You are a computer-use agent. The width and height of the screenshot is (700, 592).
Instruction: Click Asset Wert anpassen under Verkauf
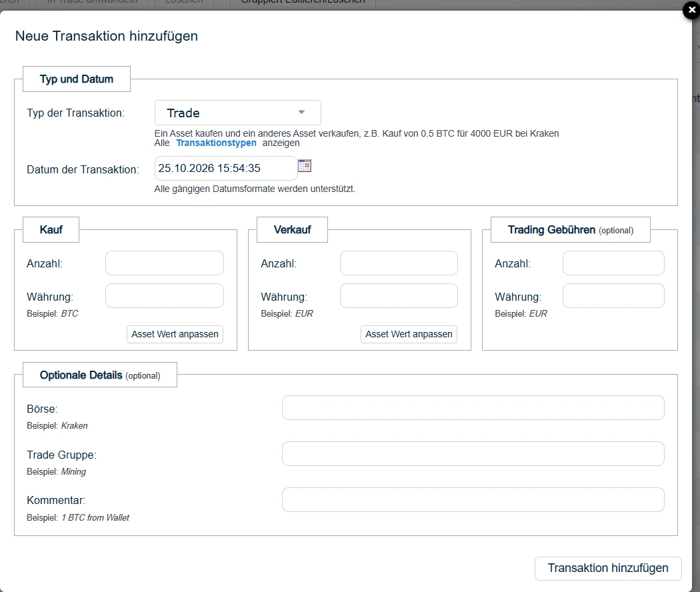pos(409,334)
